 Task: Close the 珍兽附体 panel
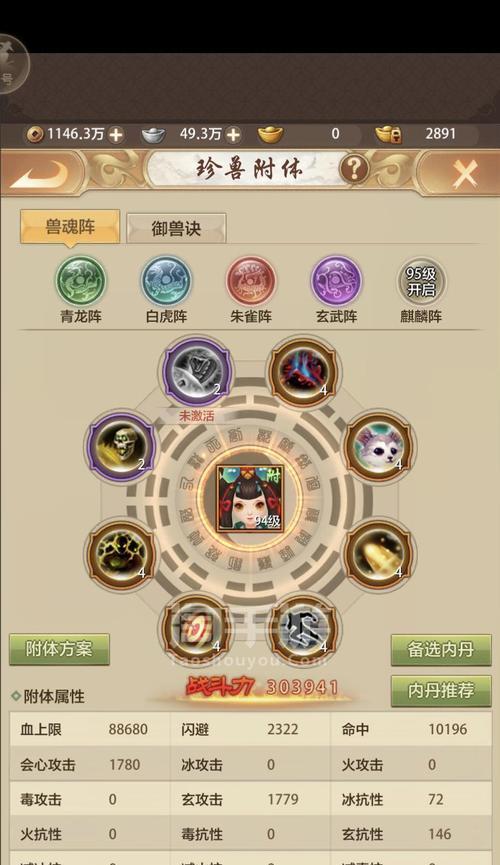[465, 174]
